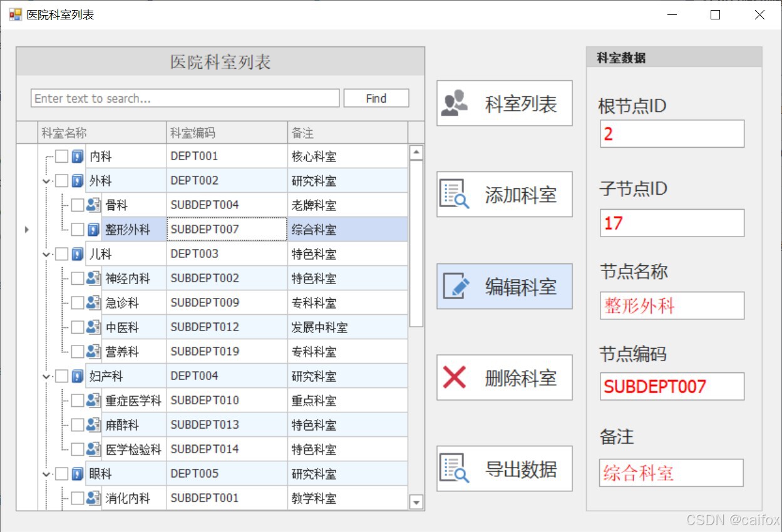Check the 外科 checkbox
The width and height of the screenshot is (782, 532).
pos(61,181)
